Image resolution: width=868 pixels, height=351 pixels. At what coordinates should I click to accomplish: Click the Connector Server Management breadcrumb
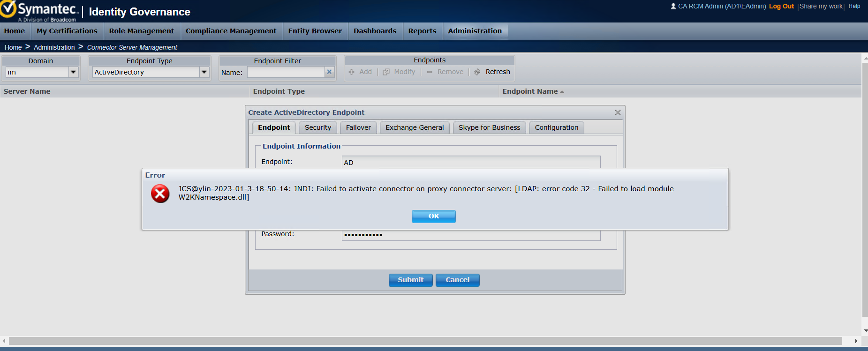(132, 47)
